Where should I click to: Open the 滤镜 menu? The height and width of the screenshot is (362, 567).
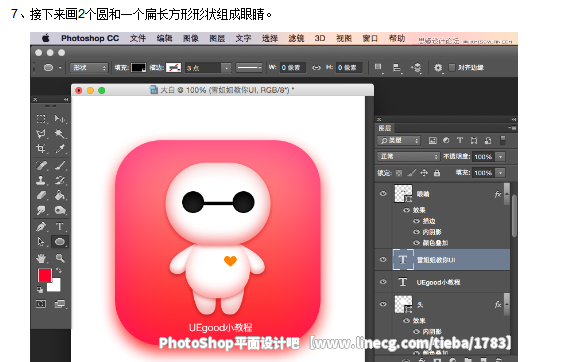click(296, 38)
